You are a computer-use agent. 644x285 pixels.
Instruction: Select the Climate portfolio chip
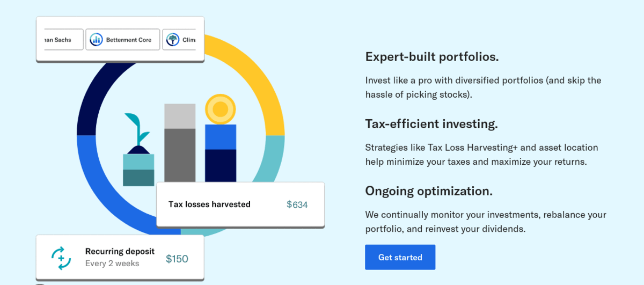180,40
